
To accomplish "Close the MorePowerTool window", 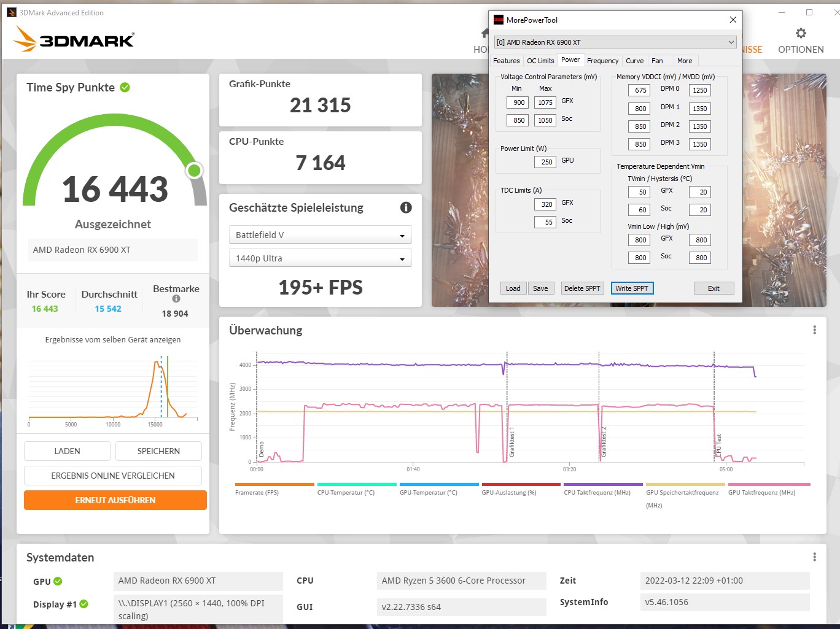I will click(733, 20).
